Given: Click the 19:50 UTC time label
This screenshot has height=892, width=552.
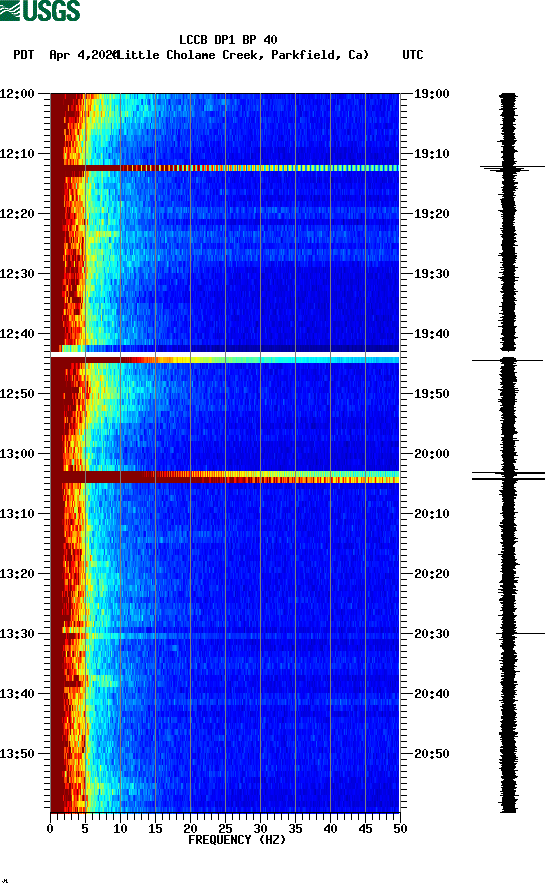Looking at the screenshot, I should [431, 394].
